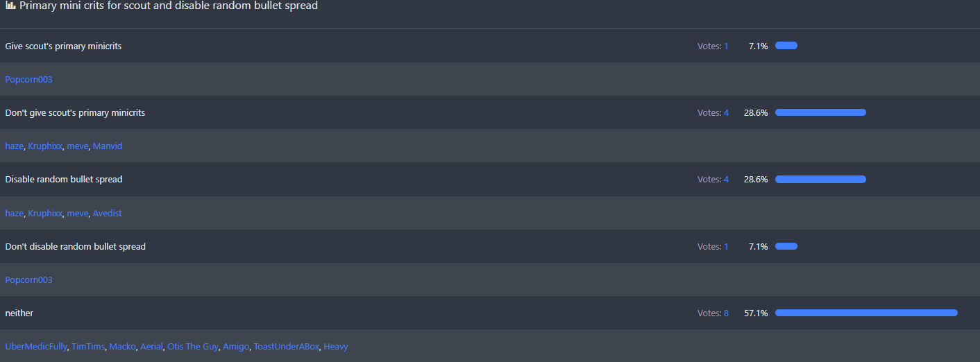Viewport: 980px width, 362px height.
Task: Click the vote count for the neither option
Action: click(726, 313)
